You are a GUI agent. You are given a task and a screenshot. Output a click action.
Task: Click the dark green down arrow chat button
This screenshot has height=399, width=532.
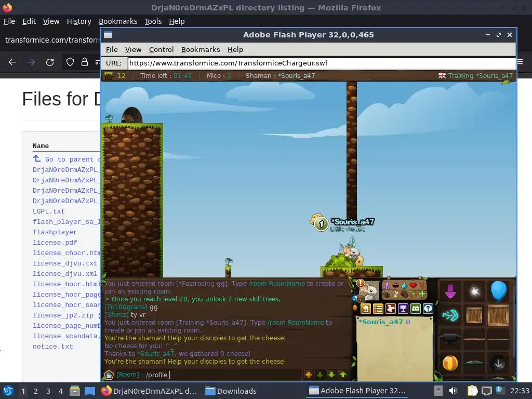[x=320, y=375]
